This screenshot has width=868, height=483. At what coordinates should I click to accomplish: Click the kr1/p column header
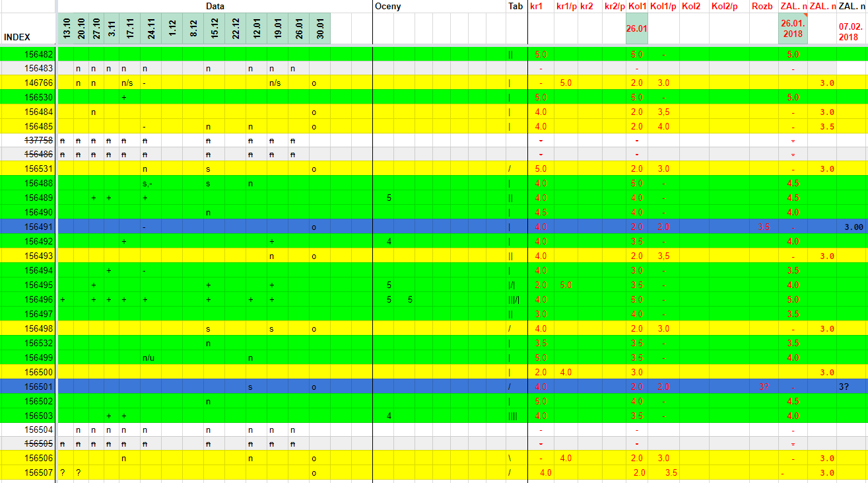[565, 6]
